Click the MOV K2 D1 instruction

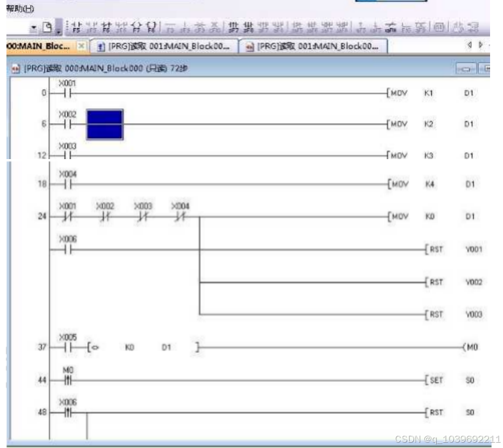pyautogui.click(x=430, y=124)
